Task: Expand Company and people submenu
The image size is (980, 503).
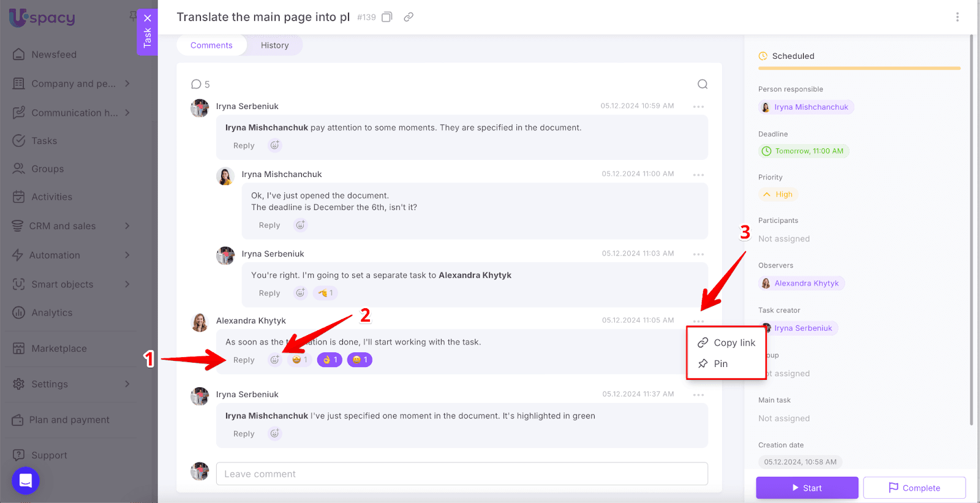Action: click(x=127, y=83)
